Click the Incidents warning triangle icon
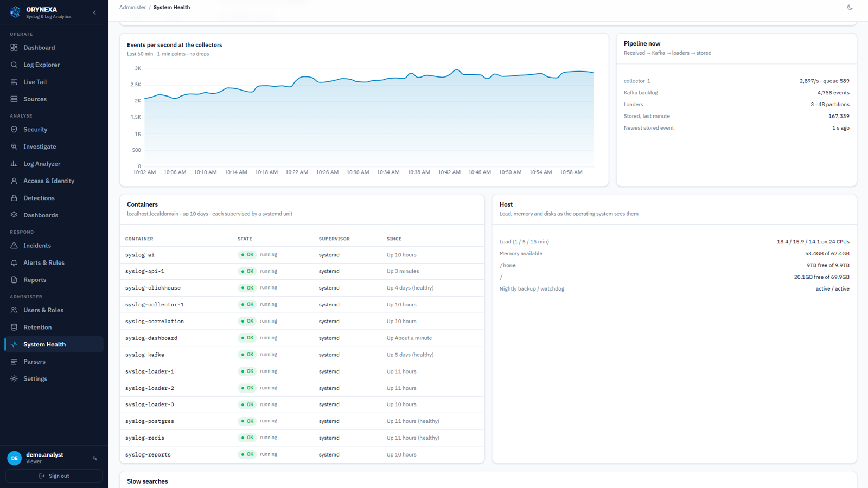Image resolution: width=868 pixels, height=488 pixels. (14, 246)
